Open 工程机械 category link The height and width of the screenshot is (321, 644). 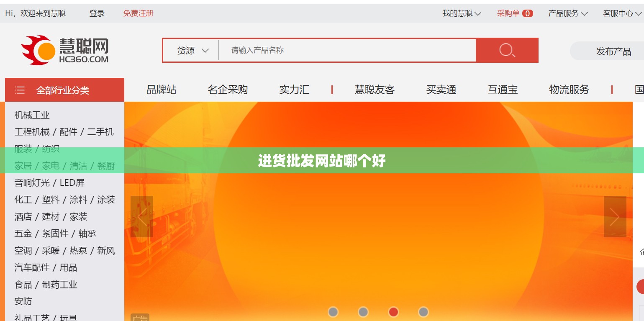click(32, 132)
